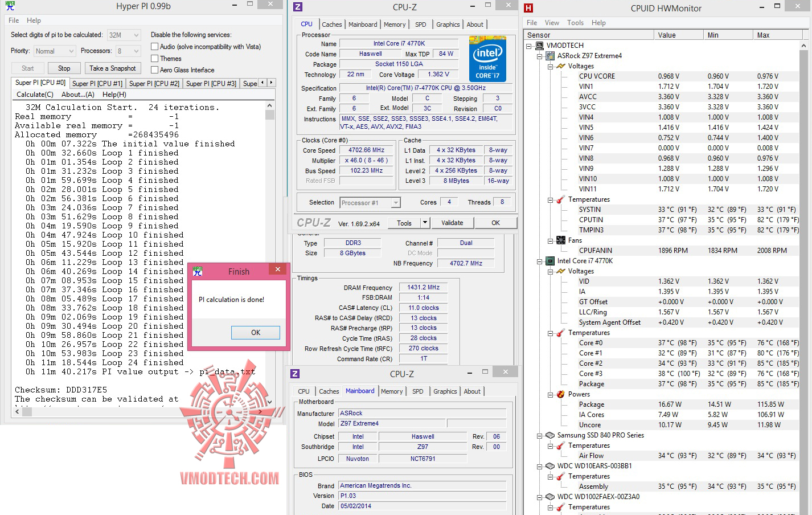Click the Hyper PI title bar icon
Viewport: 812px width, 515px height.
tap(10, 6)
